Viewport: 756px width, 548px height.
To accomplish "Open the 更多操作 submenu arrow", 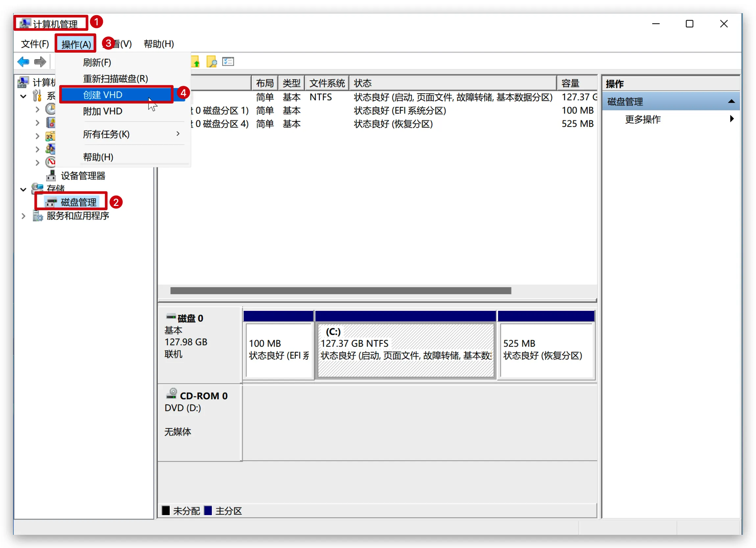I will click(732, 119).
